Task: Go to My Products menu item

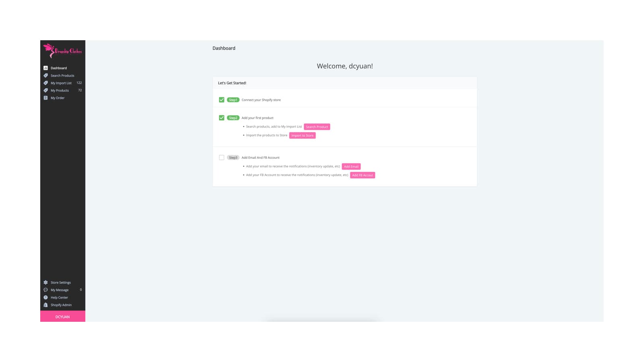Action: click(x=60, y=90)
